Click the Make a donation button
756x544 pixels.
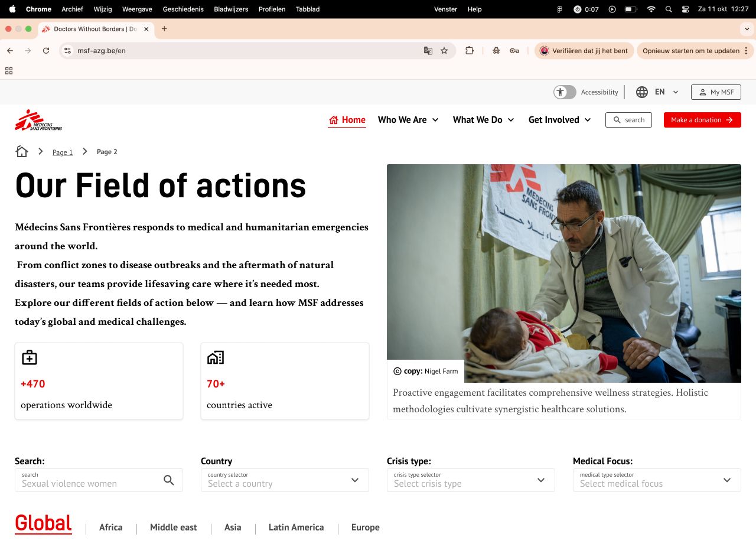pos(702,120)
